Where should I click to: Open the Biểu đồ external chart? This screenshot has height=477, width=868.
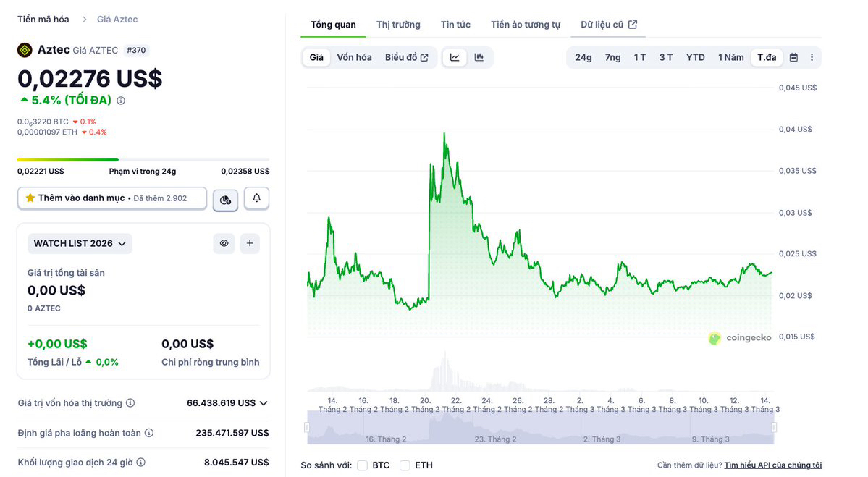tap(406, 58)
